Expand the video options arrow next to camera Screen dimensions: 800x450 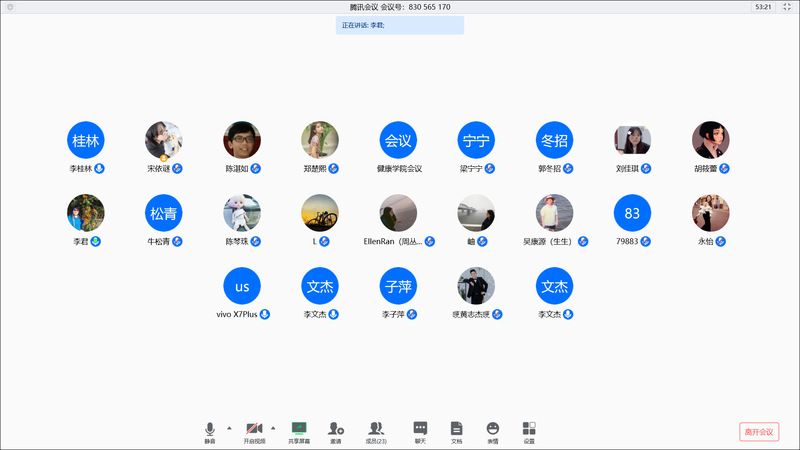click(273, 427)
